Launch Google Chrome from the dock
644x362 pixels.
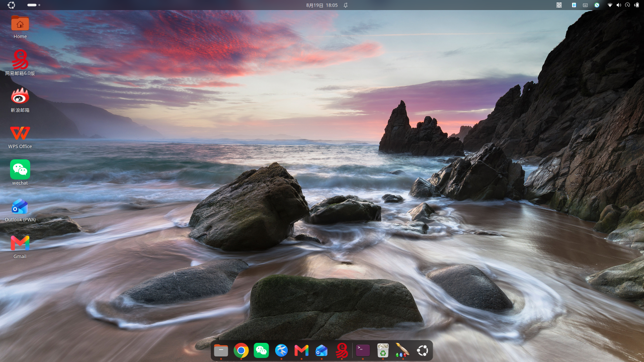(x=241, y=350)
